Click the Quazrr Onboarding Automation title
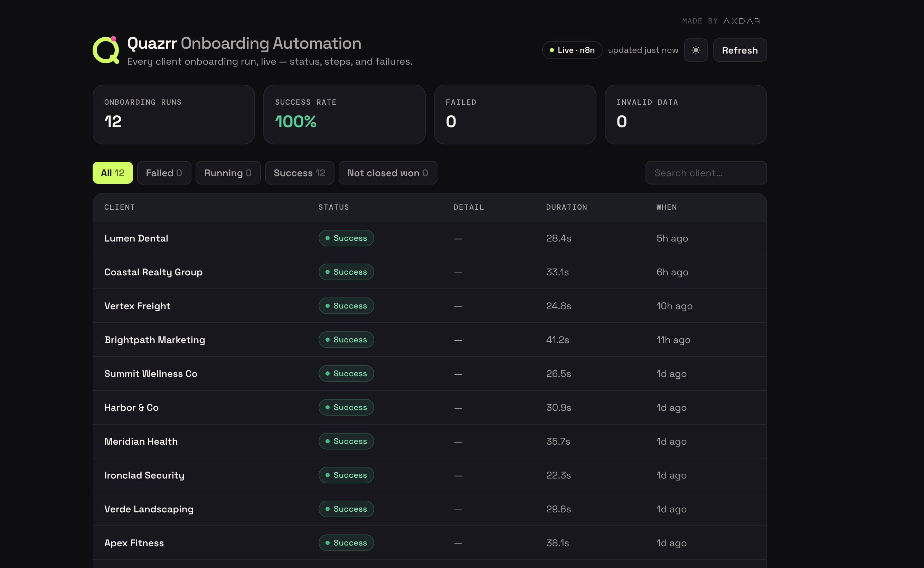 coord(244,43)
